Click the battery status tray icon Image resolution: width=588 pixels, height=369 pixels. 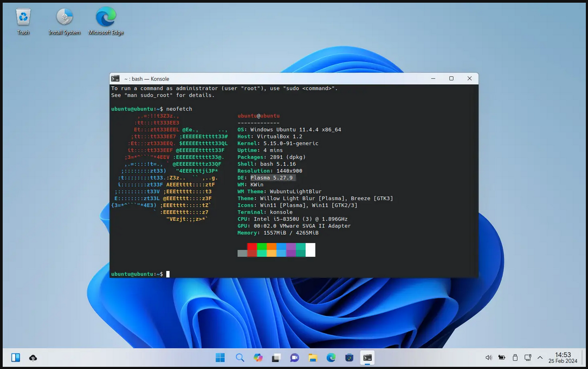coord(502,358)
